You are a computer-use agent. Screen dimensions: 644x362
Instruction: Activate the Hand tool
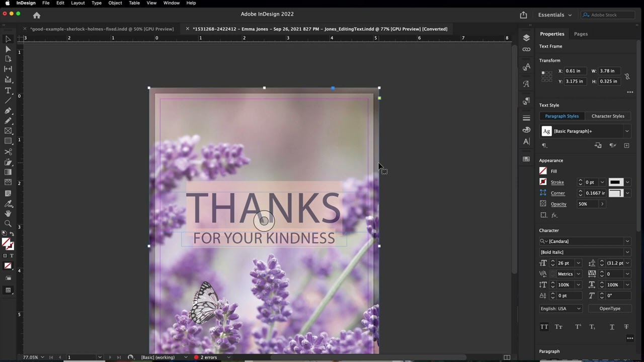coord(8,214)
